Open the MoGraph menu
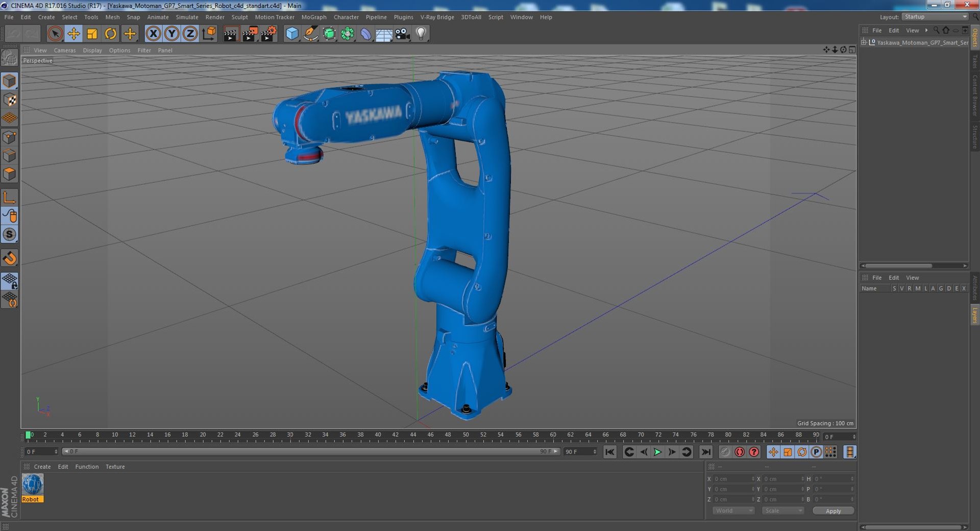980x531 pixels. coord(314,17)
